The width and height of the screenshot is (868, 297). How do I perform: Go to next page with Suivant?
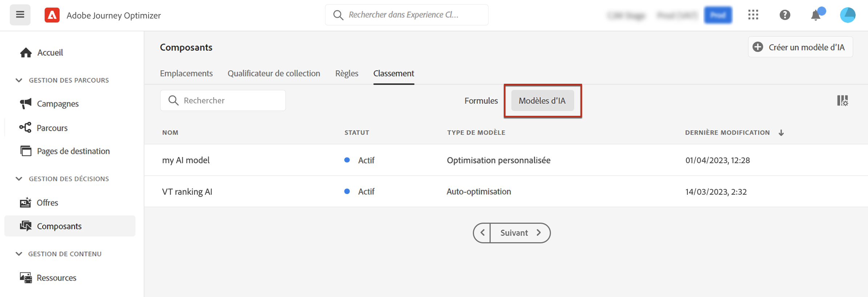520,233
